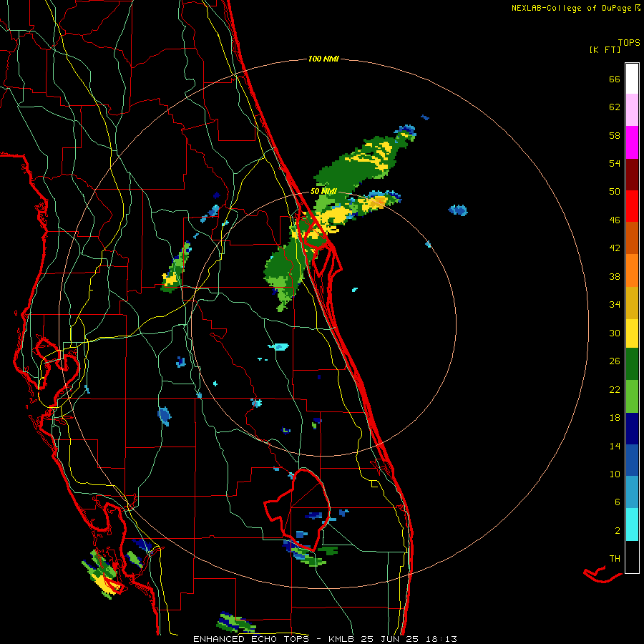Click the black TH legend swatch
The width and height of the screenshot is (644, 644).
coord(632,557)
